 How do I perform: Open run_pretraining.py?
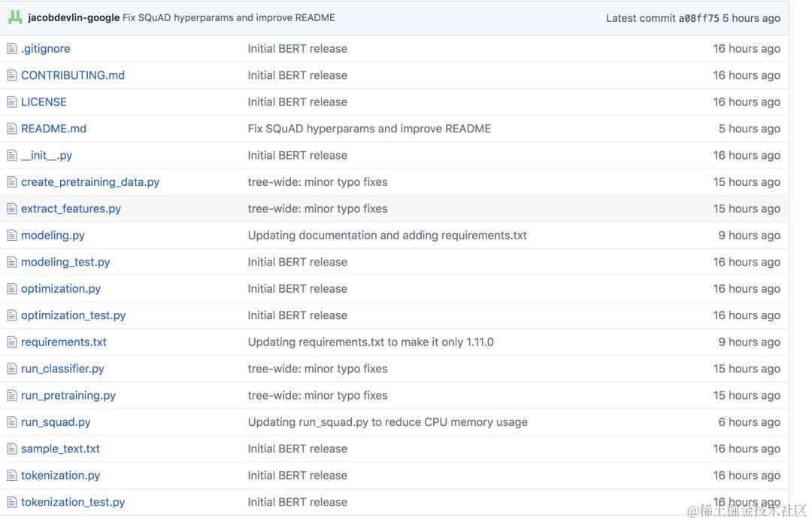(68, 396)
